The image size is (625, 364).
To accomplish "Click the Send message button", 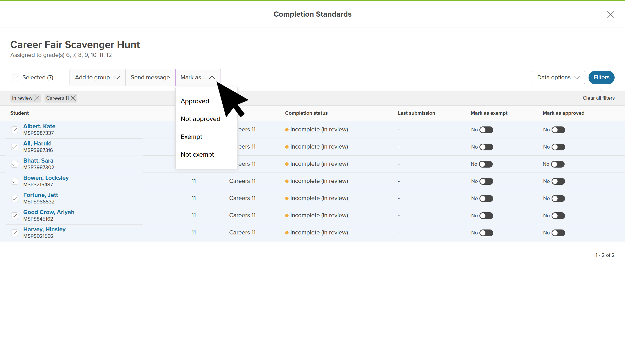I will pos(150,78).
